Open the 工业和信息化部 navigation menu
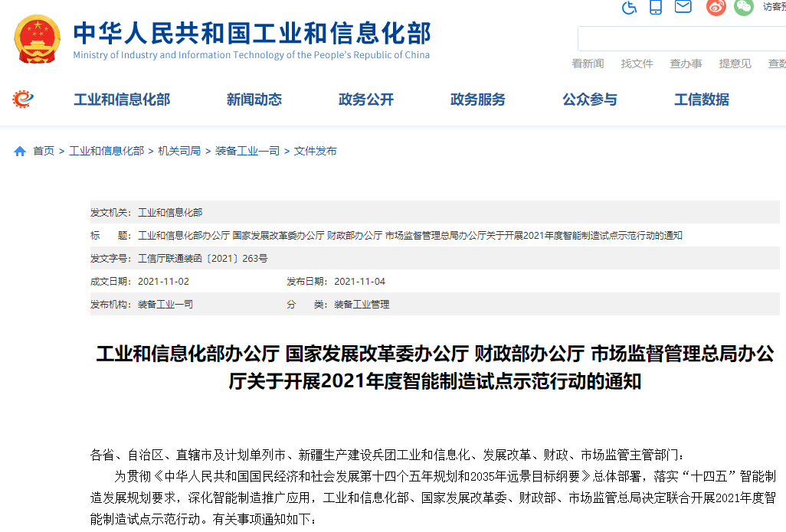This screenshot has height=532, width=786. [x=122, y=100]
